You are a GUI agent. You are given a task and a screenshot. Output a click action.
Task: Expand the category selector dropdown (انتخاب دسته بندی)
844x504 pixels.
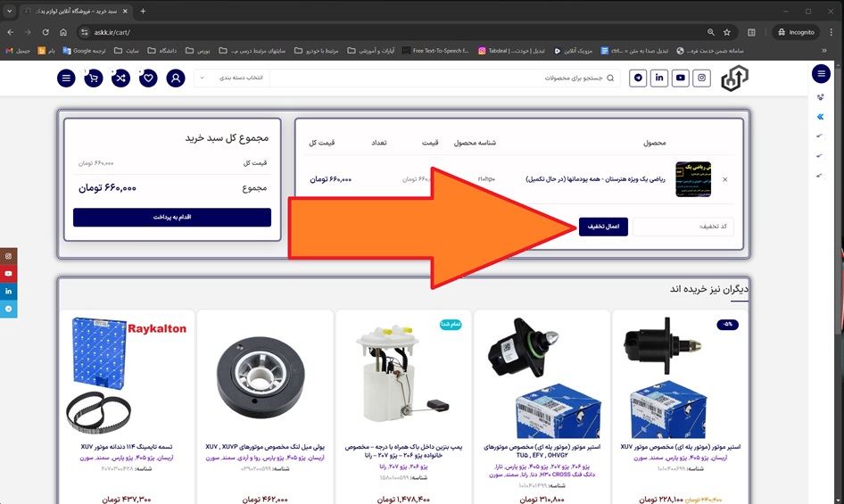tap(231, 78)
